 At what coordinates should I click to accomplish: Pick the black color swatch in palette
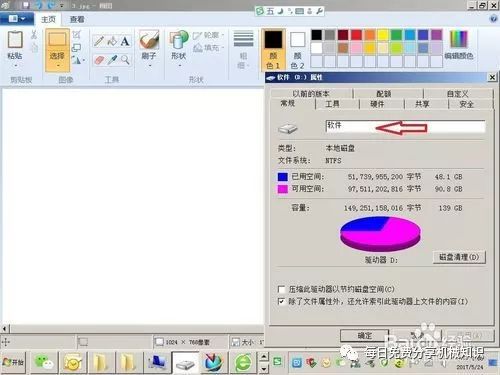point(316,35)
